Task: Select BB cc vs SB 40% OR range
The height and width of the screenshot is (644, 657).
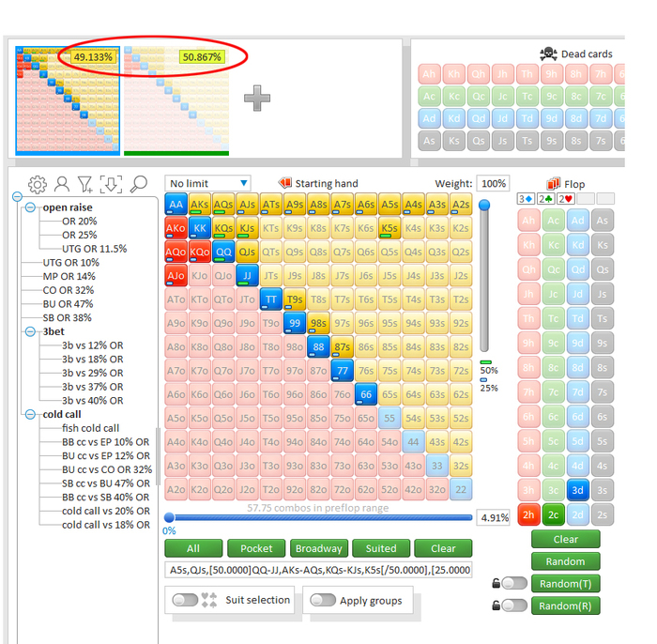Action: click(105, 498)
